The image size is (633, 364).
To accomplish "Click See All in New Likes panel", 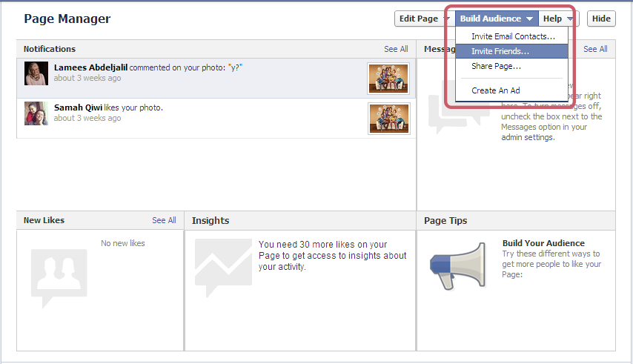I will click(164, 220).
